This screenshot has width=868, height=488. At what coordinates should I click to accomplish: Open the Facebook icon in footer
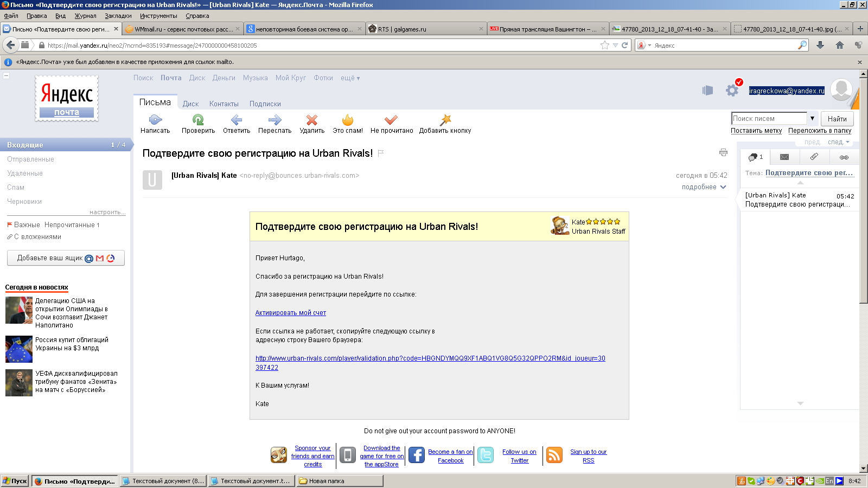(416, 455)
